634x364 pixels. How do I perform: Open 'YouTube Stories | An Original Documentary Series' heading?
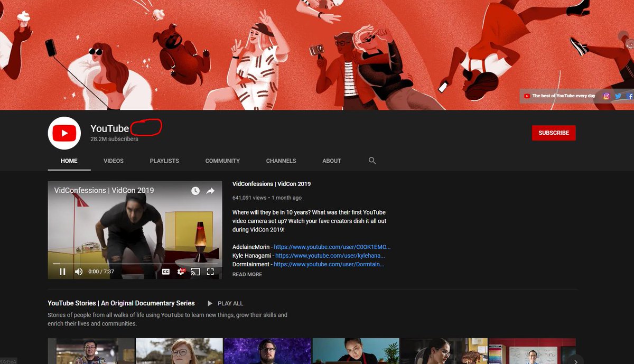(x=121, y=303)
